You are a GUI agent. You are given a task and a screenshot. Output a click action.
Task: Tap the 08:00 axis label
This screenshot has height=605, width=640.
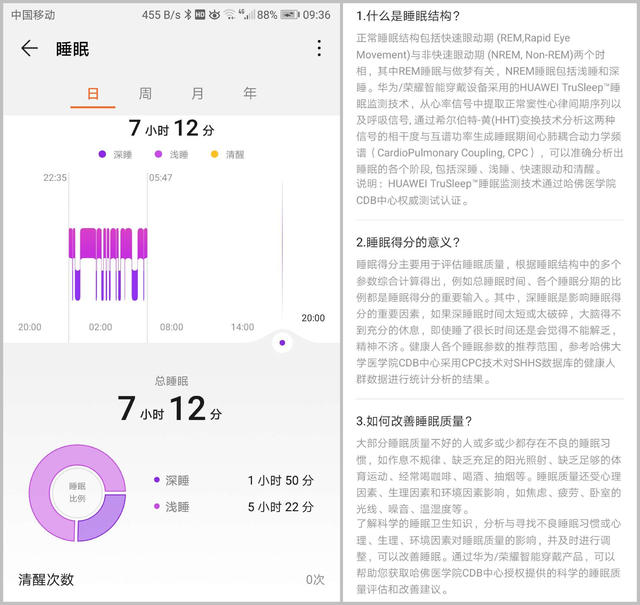pyautogui.click(x=171, y=327)
